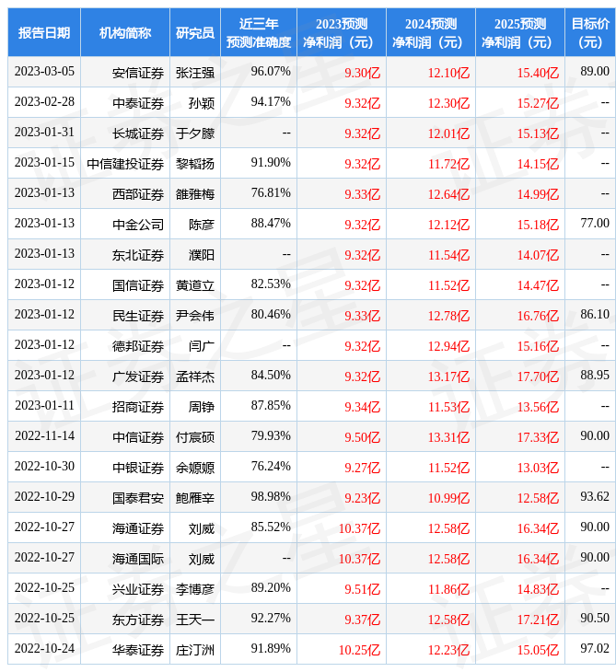This screenshot has width=616, height=672.
Task: Click the 2025预测净利润 column header
Action: [520, 32]
